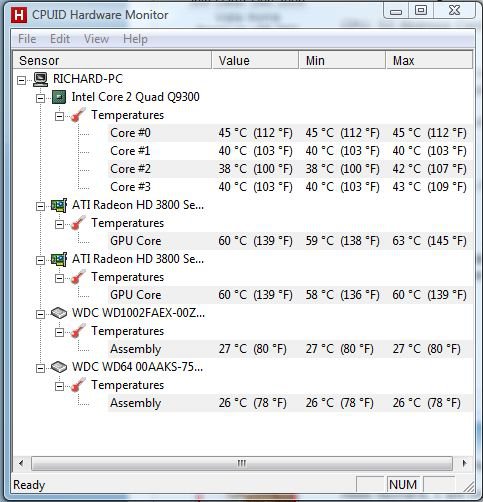Click the CPUID Hardware Monitor title bar icon
Viewport: 483px width, 502px height.
[19, 15]
